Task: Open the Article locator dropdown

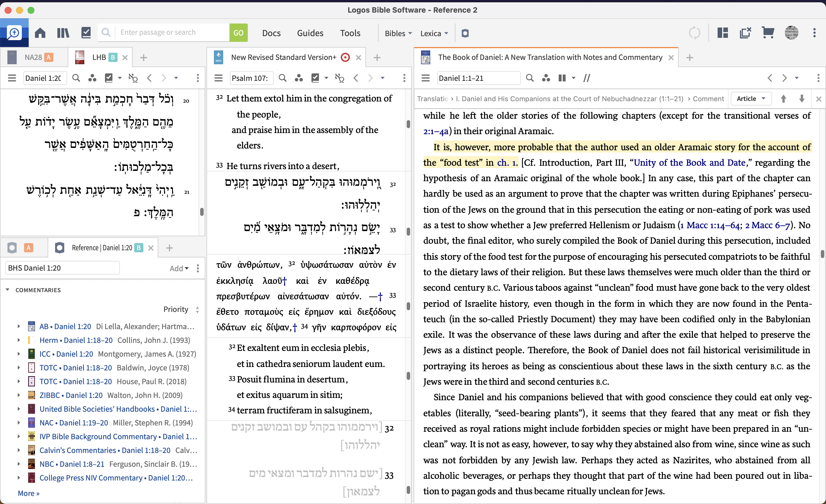Action: tap(751, 99)
